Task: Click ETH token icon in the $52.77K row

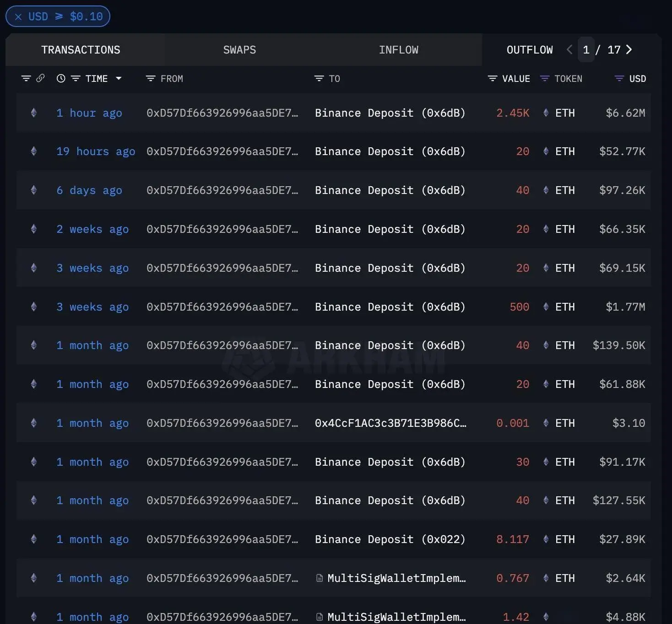Action: coord(546,151)
